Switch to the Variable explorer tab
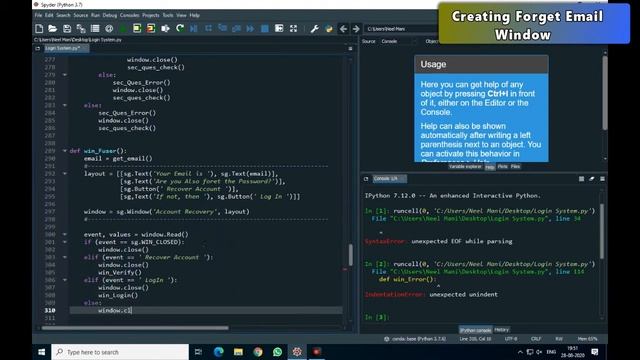Viewport: 640px width, 360px height. (x=465, y=167)
